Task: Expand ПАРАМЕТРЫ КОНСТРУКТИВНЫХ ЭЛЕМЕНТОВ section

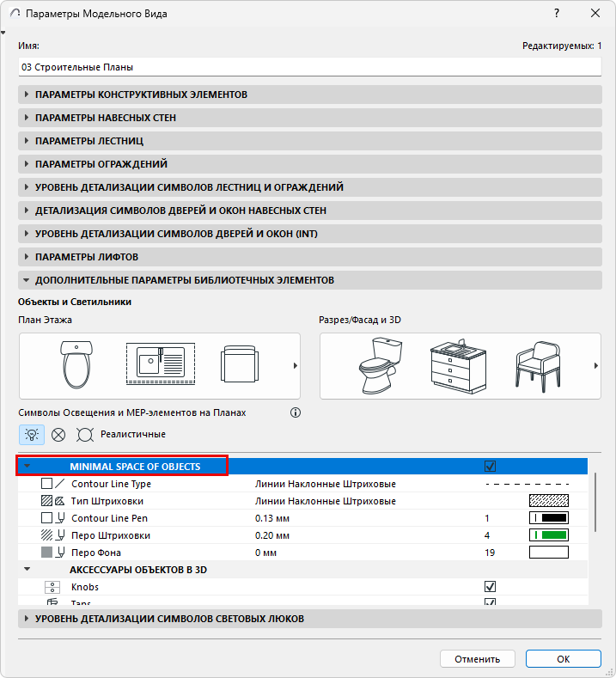Action: point(310,95)
